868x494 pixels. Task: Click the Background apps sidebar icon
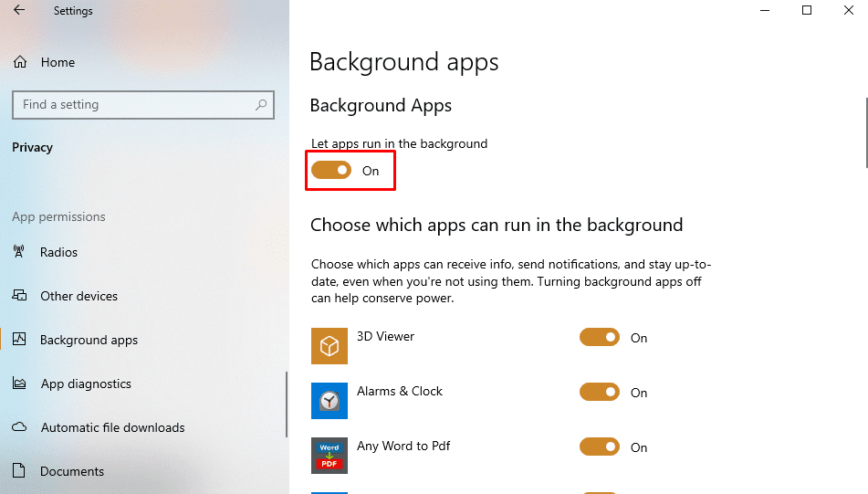coord(19,339)
